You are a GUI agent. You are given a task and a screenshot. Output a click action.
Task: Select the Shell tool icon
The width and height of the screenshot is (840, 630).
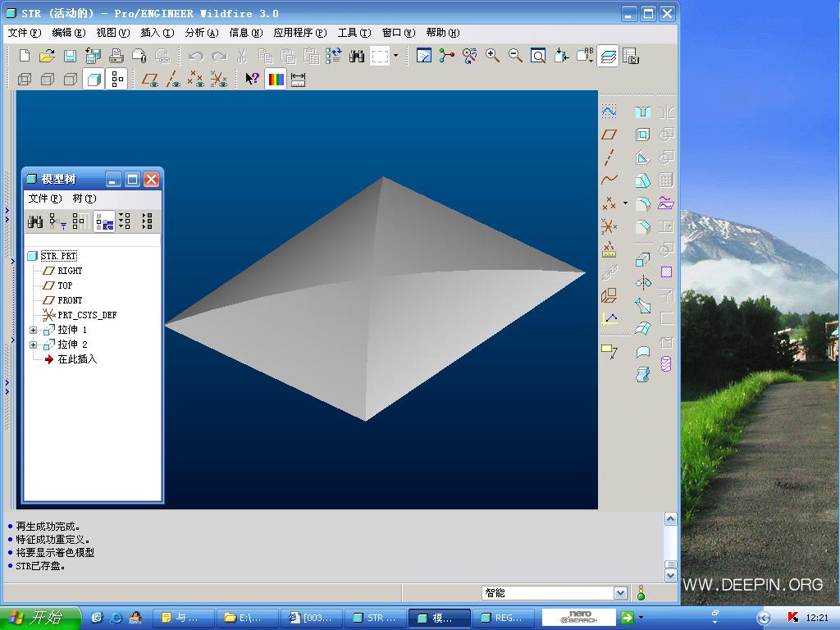click(642, 134)
